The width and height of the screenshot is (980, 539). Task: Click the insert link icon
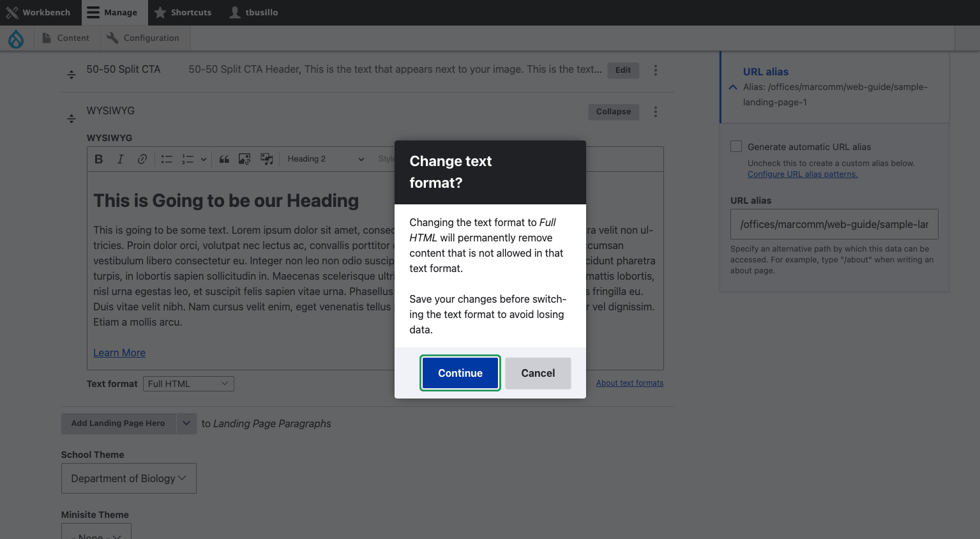click(x=142, y=159)
